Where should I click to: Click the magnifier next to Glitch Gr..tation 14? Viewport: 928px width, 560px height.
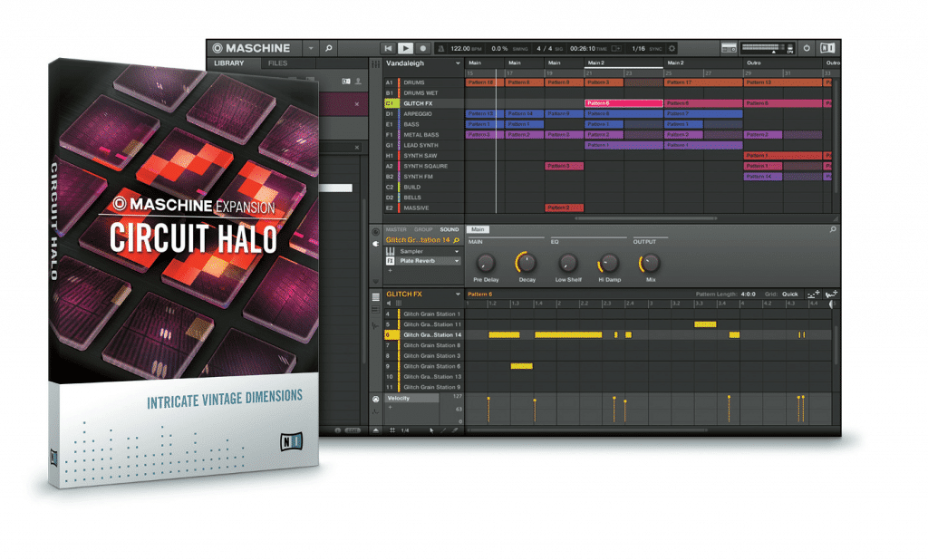pyautogui.click(x=457, y=240)
